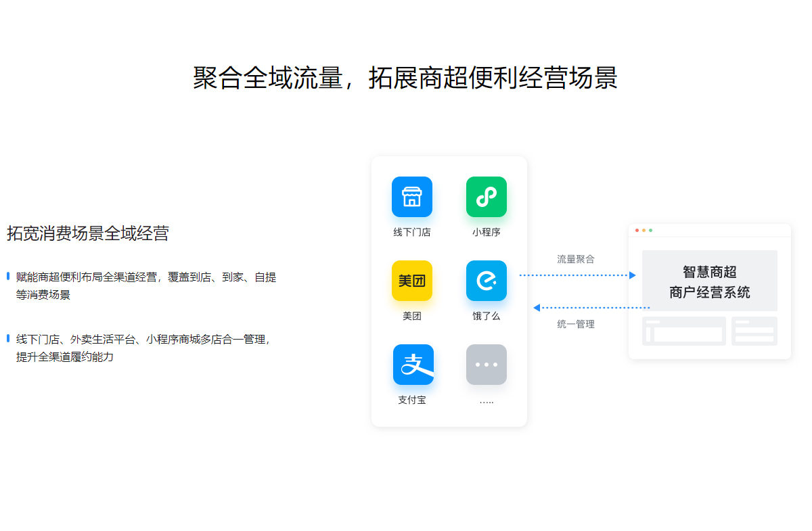Viewport: 812px width, 531px height.
Task: Click the 线下门店 label under store icon
Action: tap(411, 232)
